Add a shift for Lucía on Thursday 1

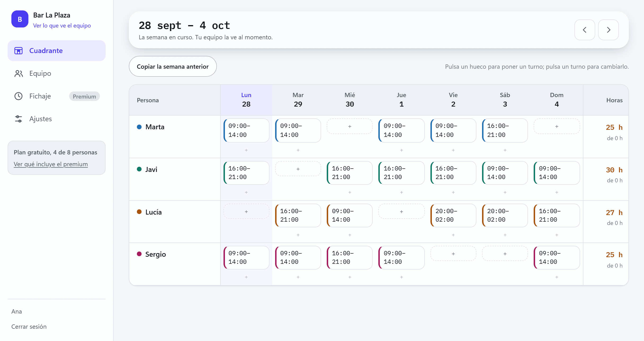(401, 211)
